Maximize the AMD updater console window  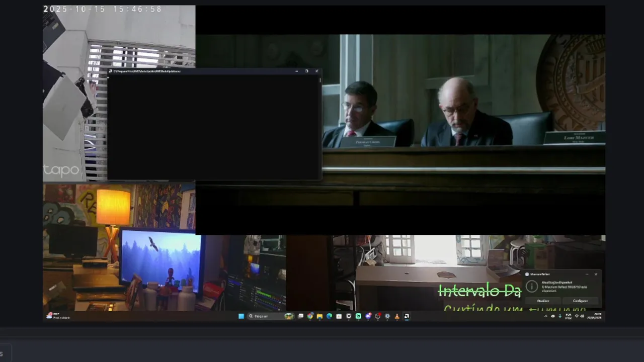pyautogui.click(x=307, y=71)
